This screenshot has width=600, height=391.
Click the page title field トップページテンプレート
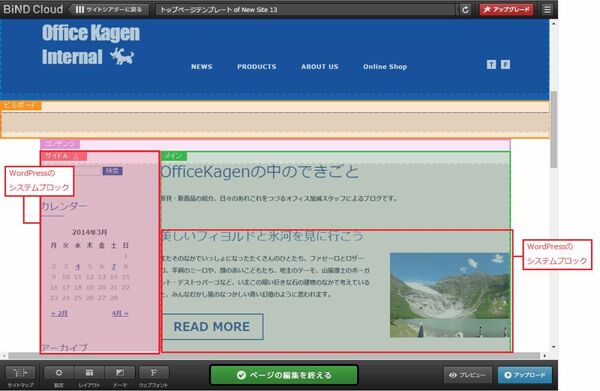tap(306, 10)
